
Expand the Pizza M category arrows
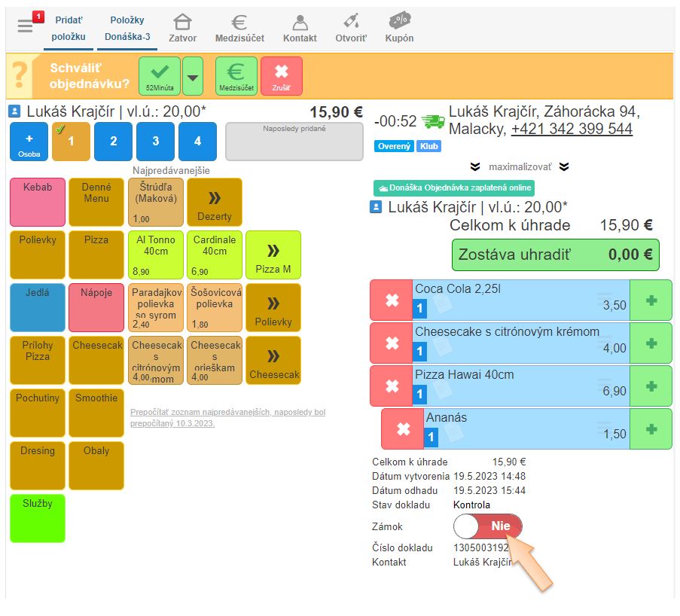click(273, 255)
